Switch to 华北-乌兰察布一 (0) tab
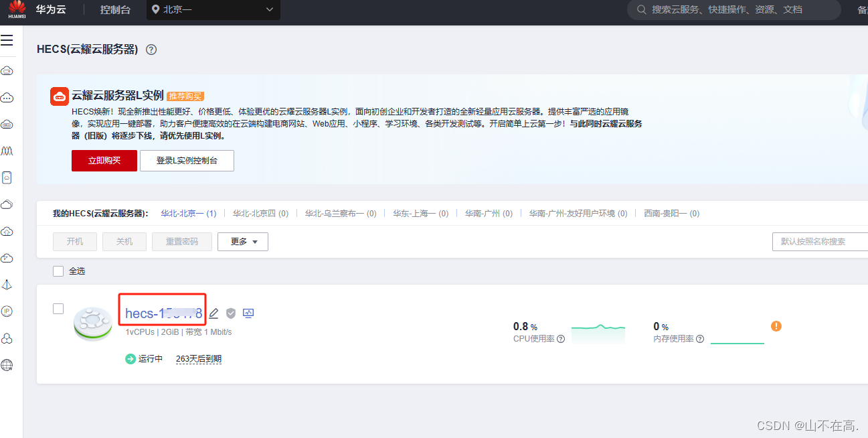The height and width of the screenshot is (438, 868). tap(341, 214)
